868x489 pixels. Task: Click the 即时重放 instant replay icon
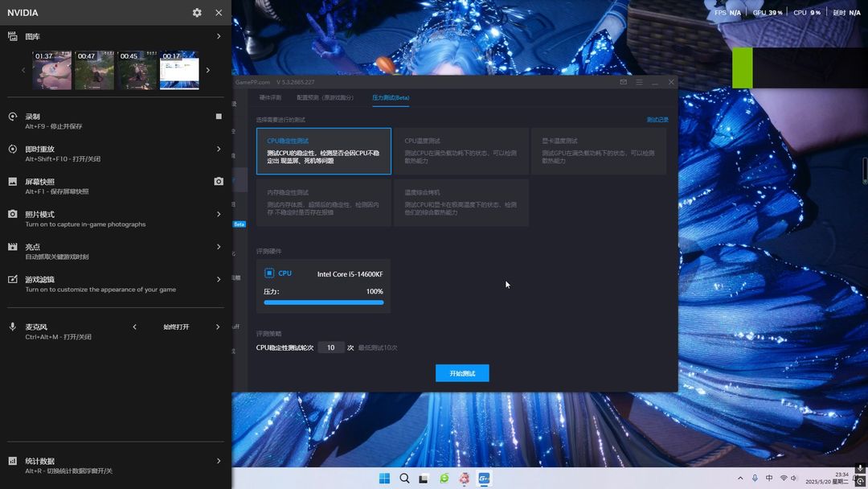(x=12, y=149)
